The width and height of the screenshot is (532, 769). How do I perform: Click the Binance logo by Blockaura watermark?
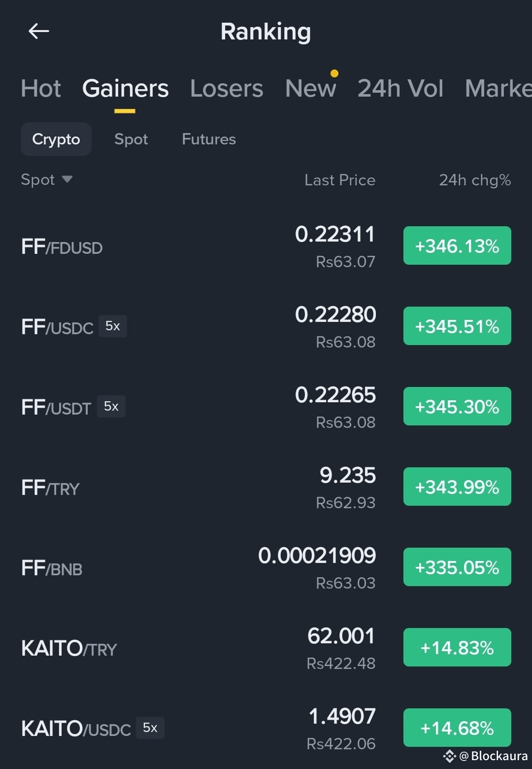(449, 756)
